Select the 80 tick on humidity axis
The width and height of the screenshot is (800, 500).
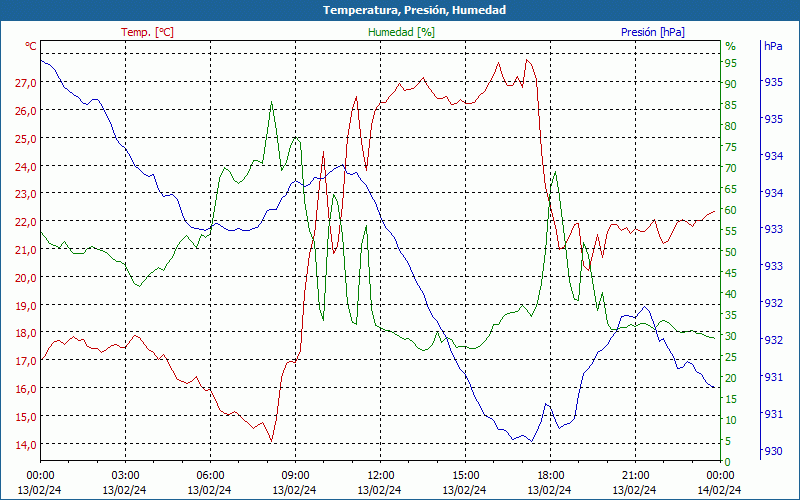[x=731, y=126]
